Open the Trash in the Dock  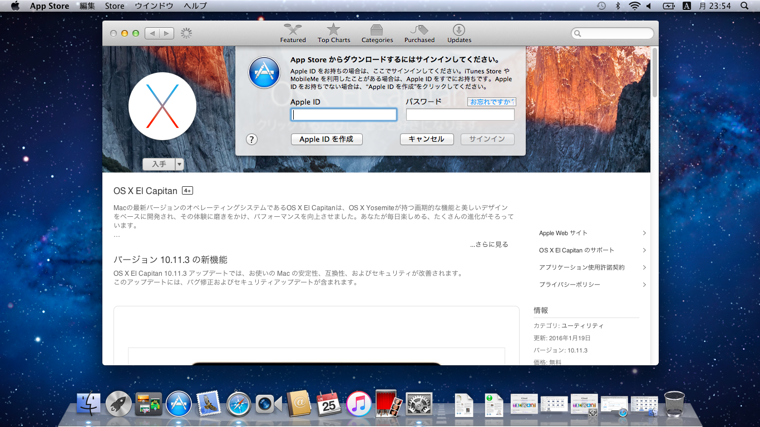674,404
